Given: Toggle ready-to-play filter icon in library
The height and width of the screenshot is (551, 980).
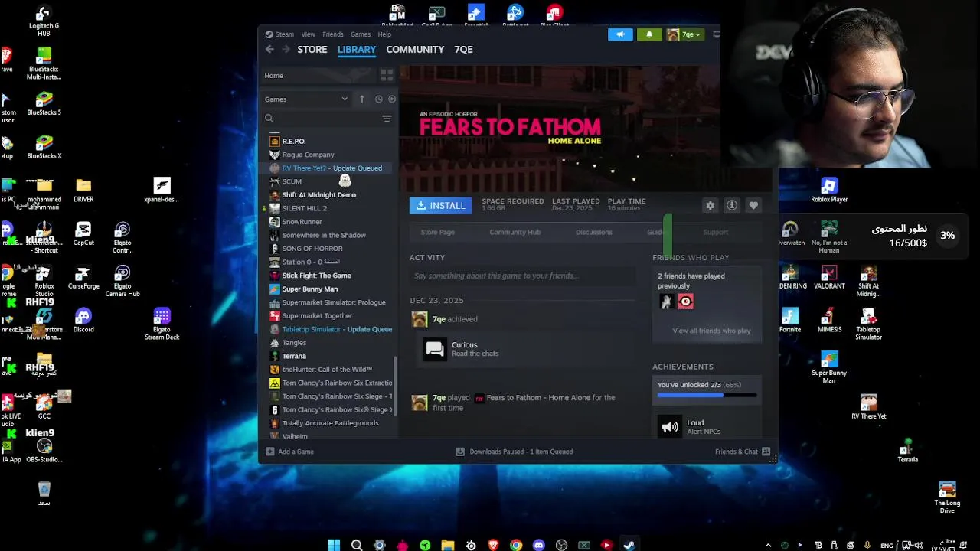Looking at the screenshot, I should pyautogui.click(x=392, y=99).
